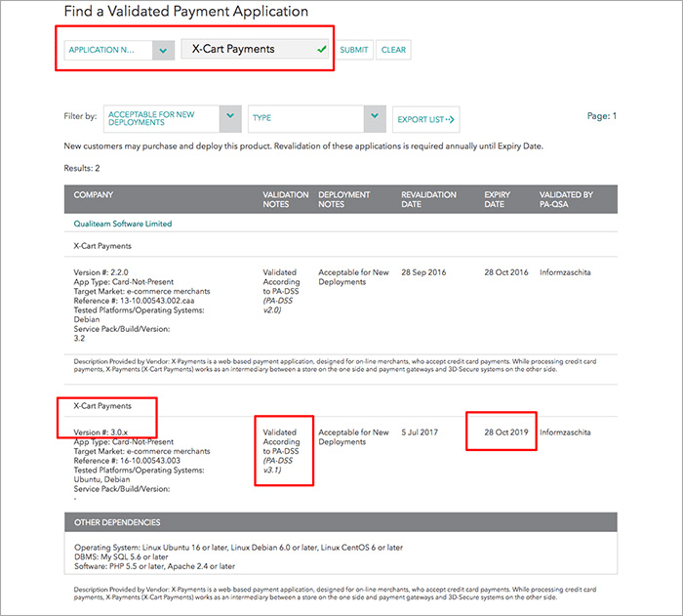Click the Validation Notes column header

click(x=285, y=199)
